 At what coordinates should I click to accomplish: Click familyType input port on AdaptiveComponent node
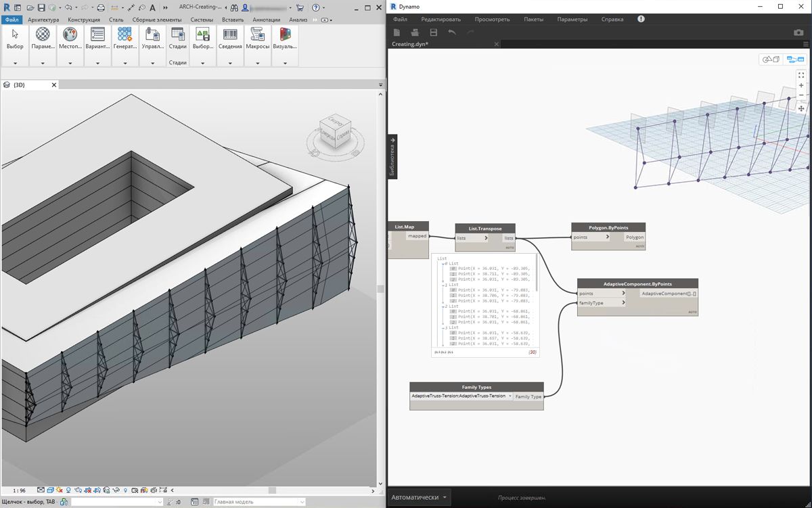point(601,303)
